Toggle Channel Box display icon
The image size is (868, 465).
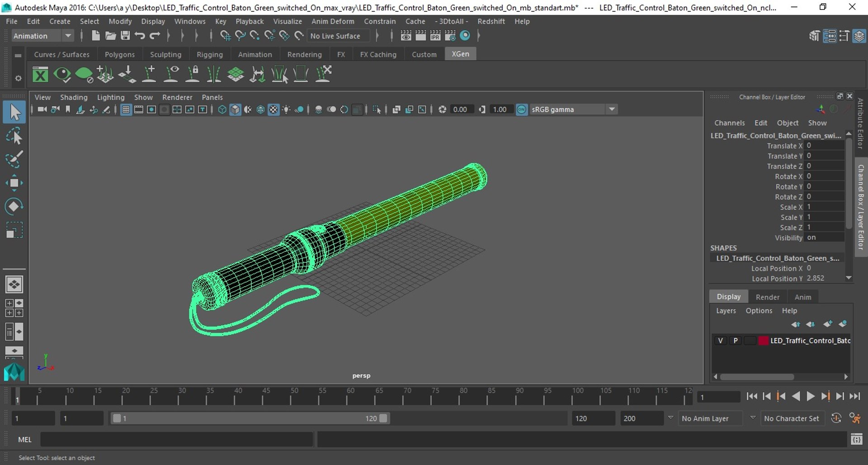point(859,36)
